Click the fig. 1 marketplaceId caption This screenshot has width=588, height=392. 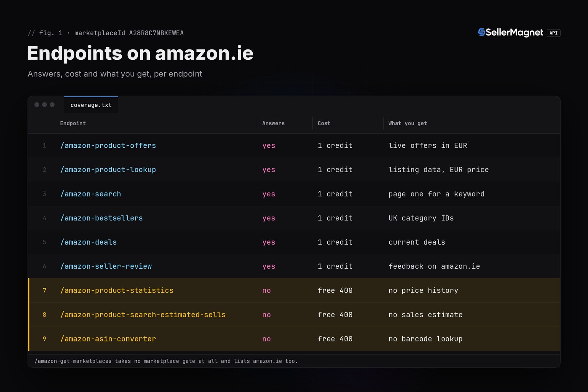pos(106,33)
